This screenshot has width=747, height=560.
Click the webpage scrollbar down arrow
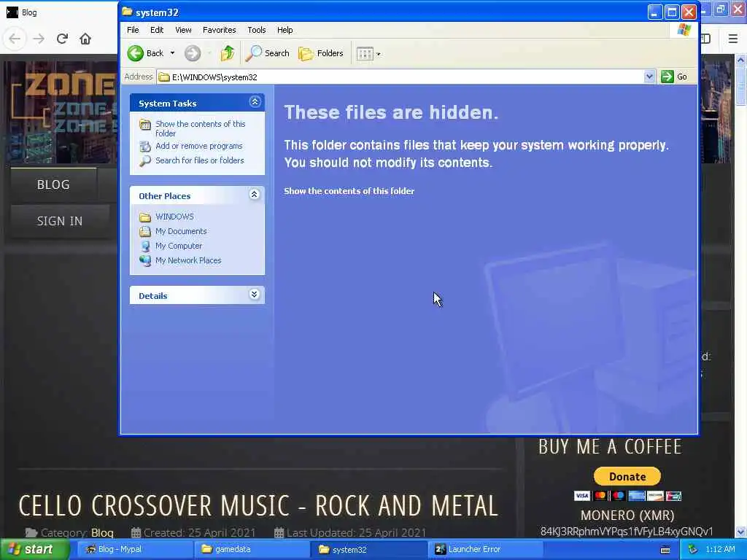point(741,532)
